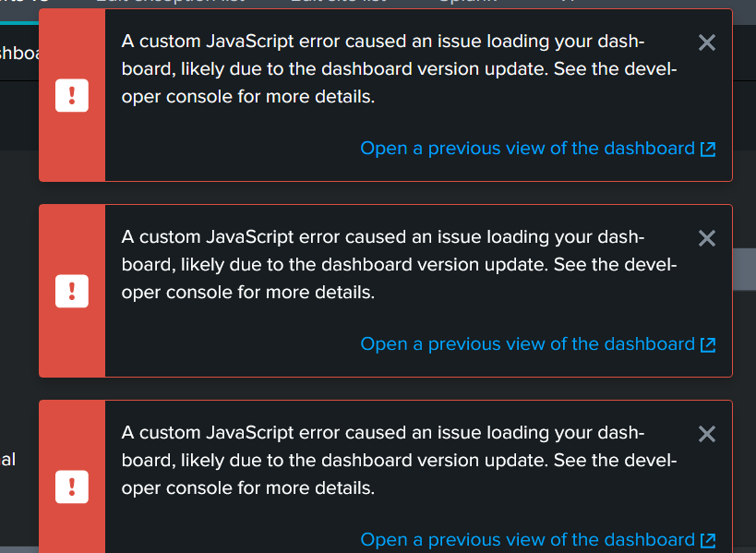The height and width of the screenshot is (553, 756).
Task: Click the first notification's red exclamation icon
Action: point(72,95)
